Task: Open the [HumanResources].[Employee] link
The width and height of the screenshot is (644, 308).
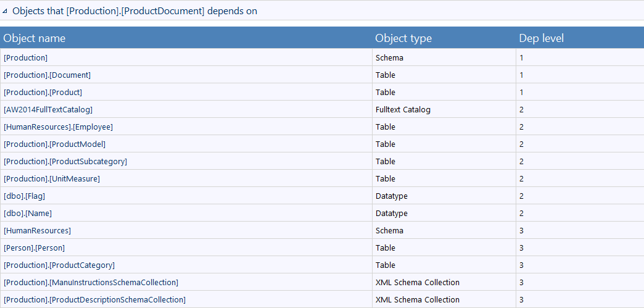Action: 58,127
